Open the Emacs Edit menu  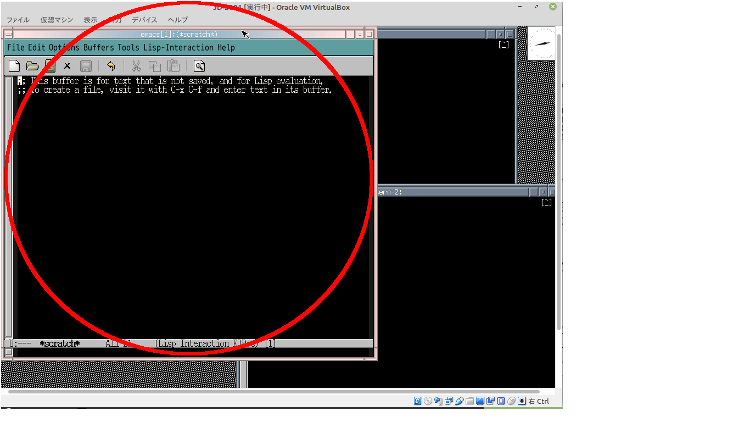point(38,47)
